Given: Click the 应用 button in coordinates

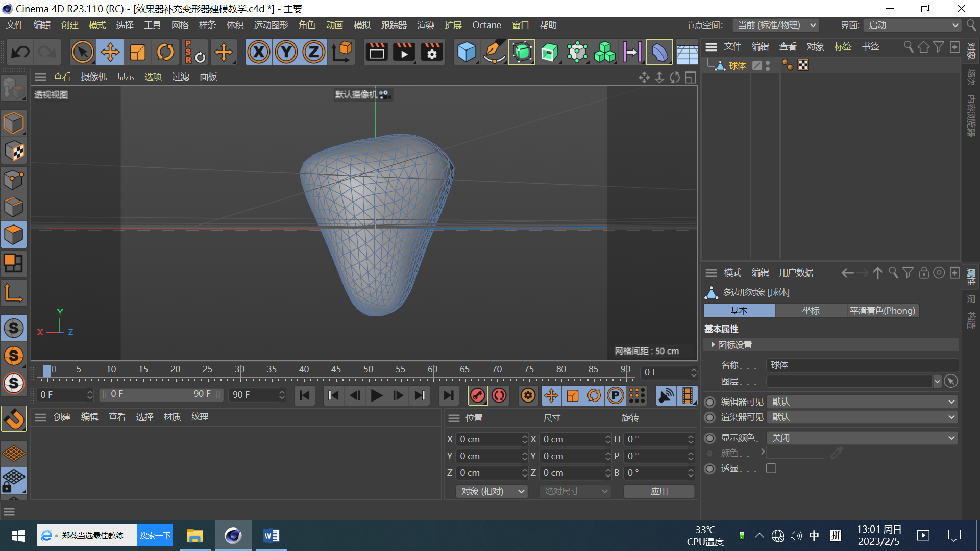Looking at the screenshot, I should click(659, 491).
